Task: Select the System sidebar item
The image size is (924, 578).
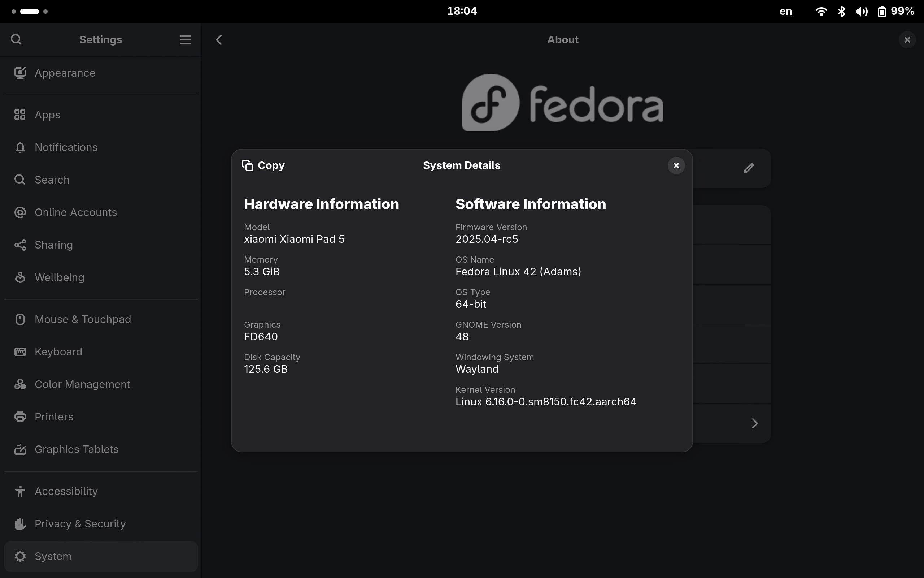Action: [101, 556]
